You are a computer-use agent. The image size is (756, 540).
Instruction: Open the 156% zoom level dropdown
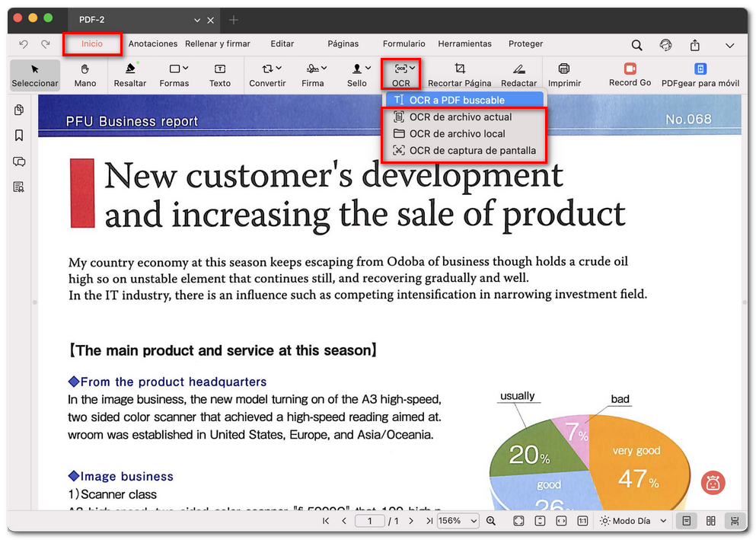pyautogui.click(x=458, y=521)
